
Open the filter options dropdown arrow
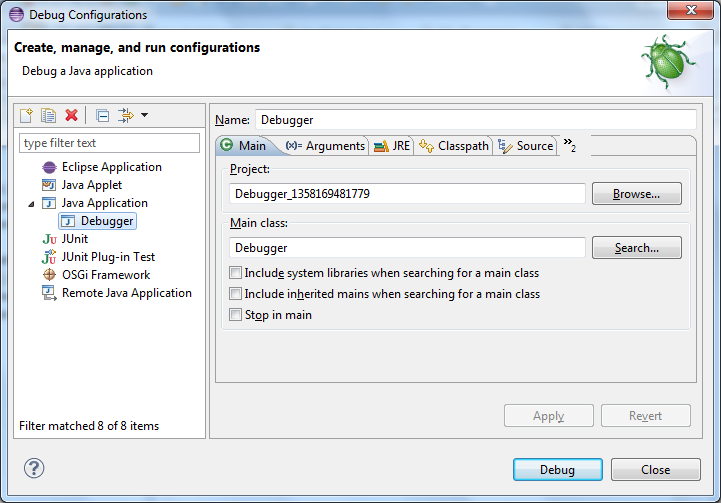click(x=144, y=115)
